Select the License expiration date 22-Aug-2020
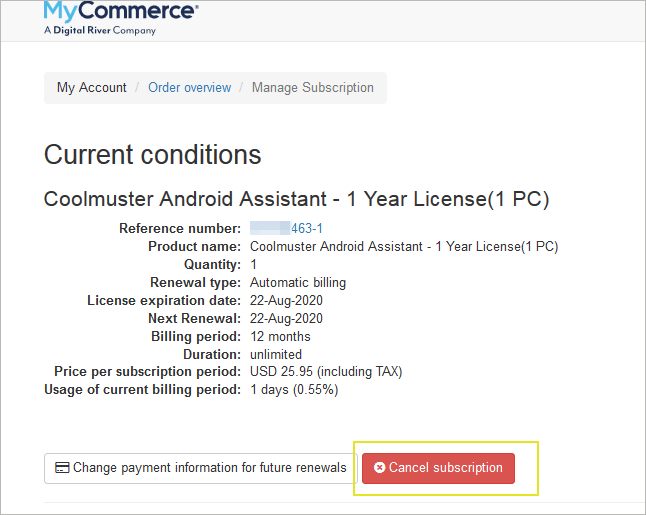The height and width of the screenshot is (515, 646). point(286,300)
